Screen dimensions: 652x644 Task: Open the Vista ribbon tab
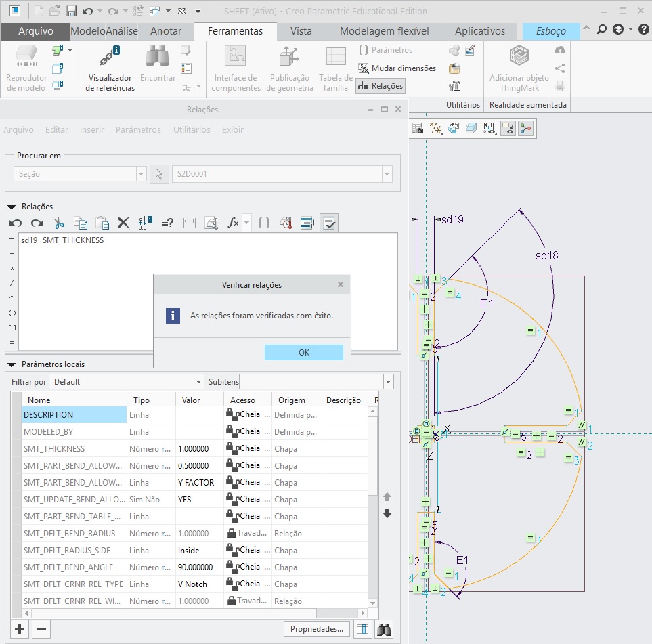301,31
